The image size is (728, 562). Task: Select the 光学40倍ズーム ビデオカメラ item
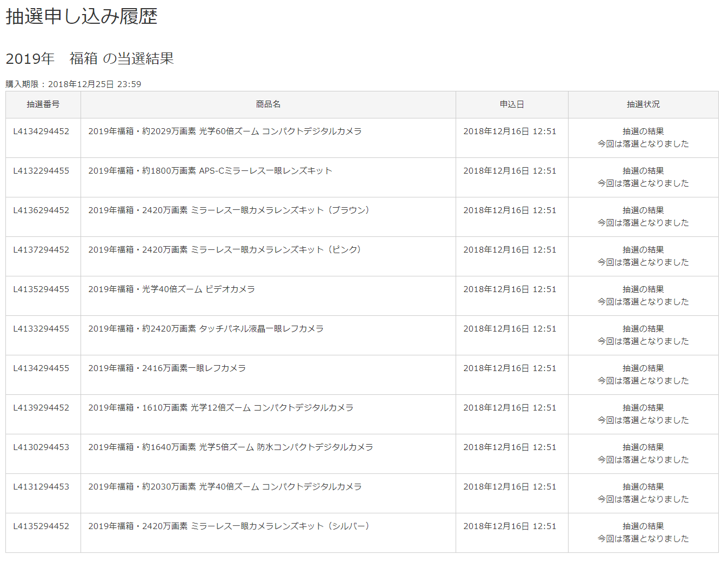point(171,289)
